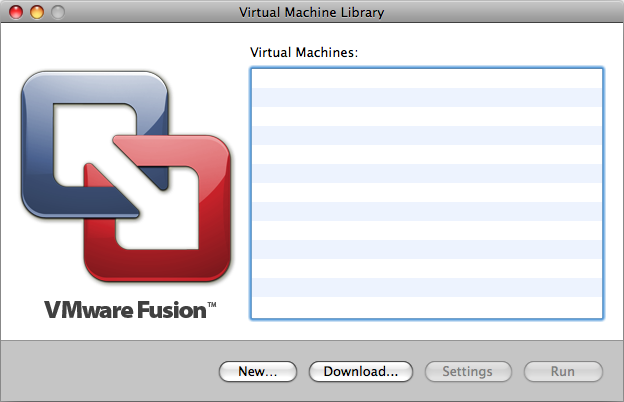Image resolution: width=624 pixels, height=402 pixels.
Task: Close the Virtual Machine Library window
Action: tap(16, 12)
